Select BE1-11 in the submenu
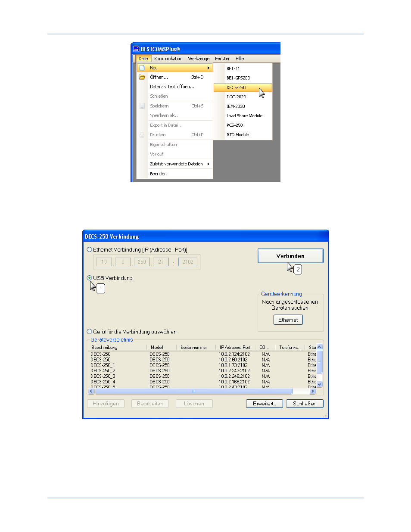This screenshot has width=411, height=532. (243, 68)
